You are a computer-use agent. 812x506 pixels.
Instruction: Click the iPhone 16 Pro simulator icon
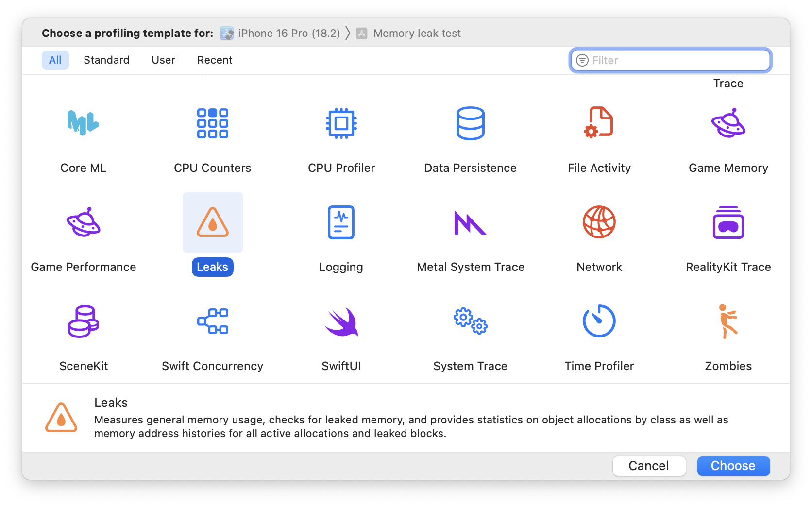point(227,33)
